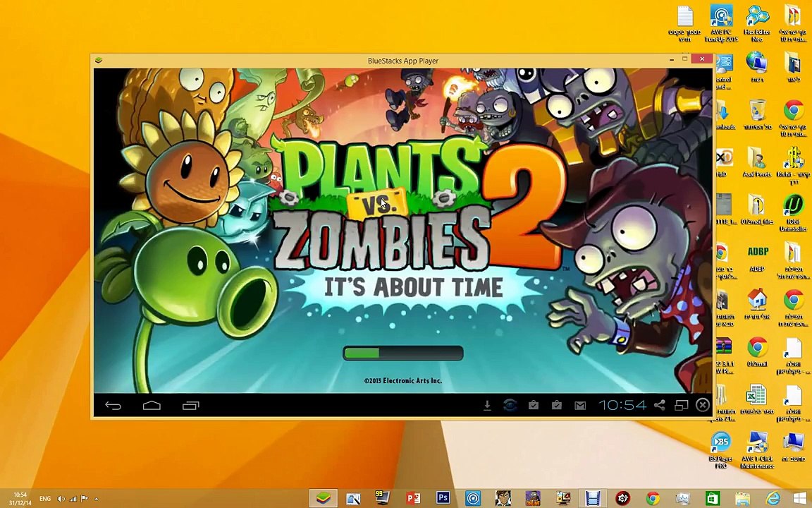Open the Excel spreadsheet file on desktop
The image size is (812, 508).
pyautogui.click(x=756, y=399)
